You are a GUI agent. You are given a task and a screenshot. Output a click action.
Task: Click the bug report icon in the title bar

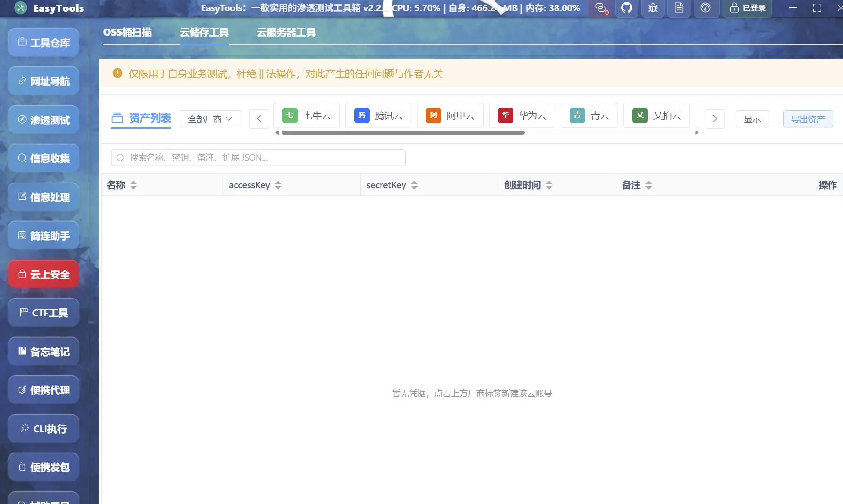coord(652,8)
